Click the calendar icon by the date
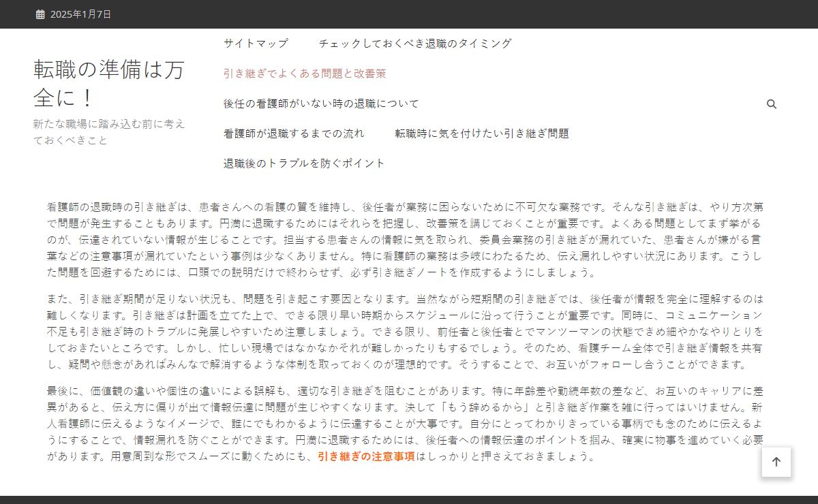Image resolution: width=818 pixels, height=504 pixels. (x=40, y=14)
